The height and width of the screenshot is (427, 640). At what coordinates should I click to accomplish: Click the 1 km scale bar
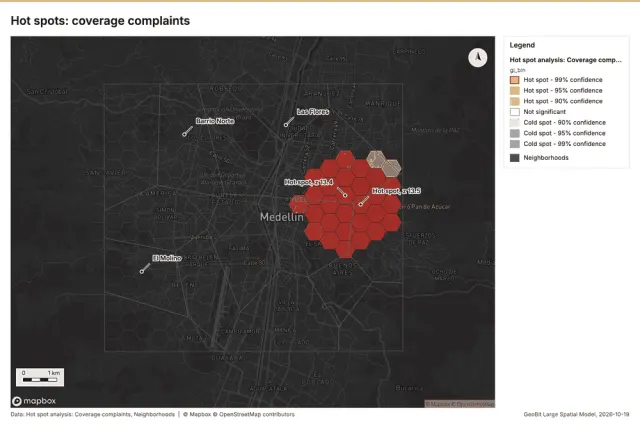(40, 377)
